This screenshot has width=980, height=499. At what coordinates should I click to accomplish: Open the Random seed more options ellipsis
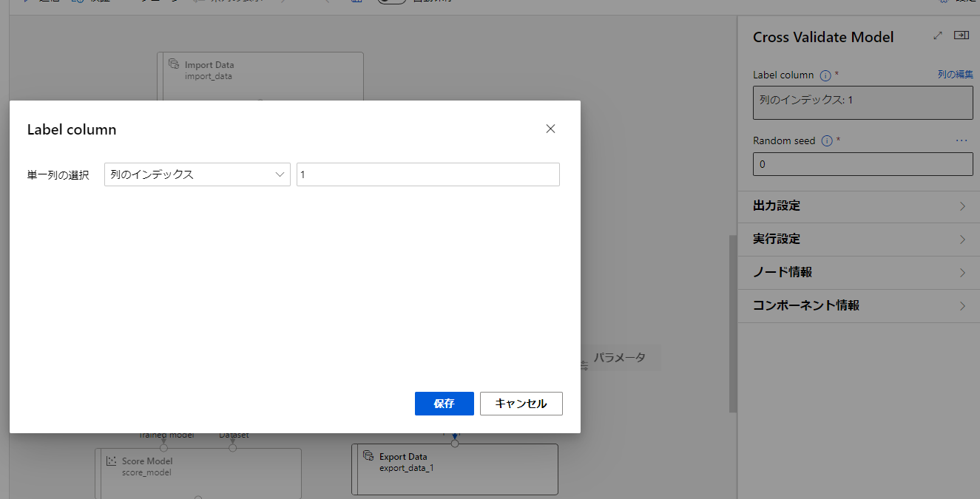[x=962, y=140]
